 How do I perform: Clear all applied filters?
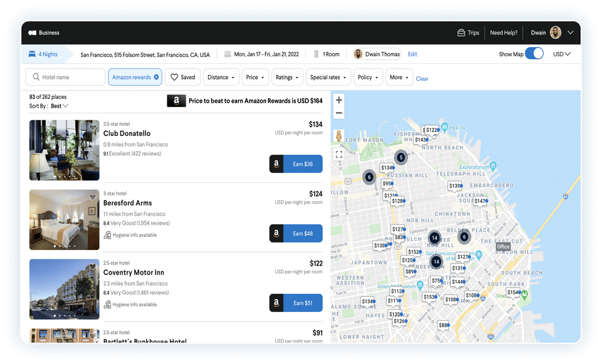click(x=422, y=79)
